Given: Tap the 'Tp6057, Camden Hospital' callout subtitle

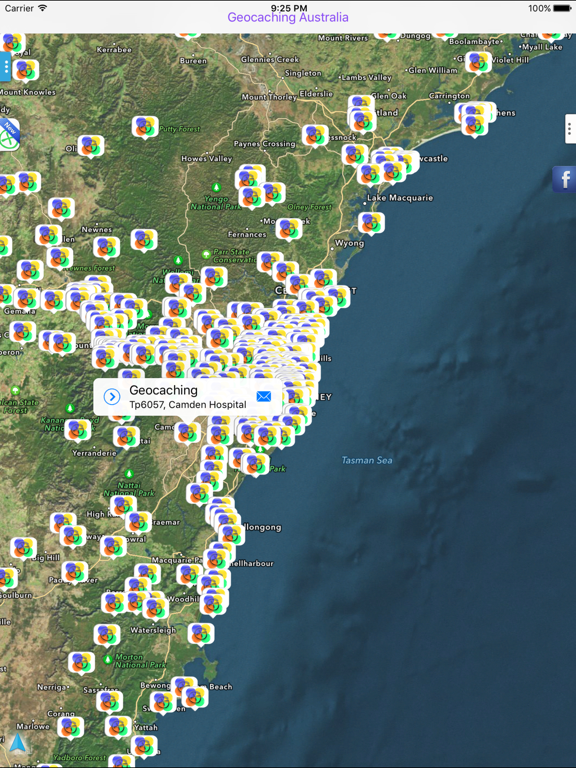Looking at the screenshot, I should click(188, 405).
